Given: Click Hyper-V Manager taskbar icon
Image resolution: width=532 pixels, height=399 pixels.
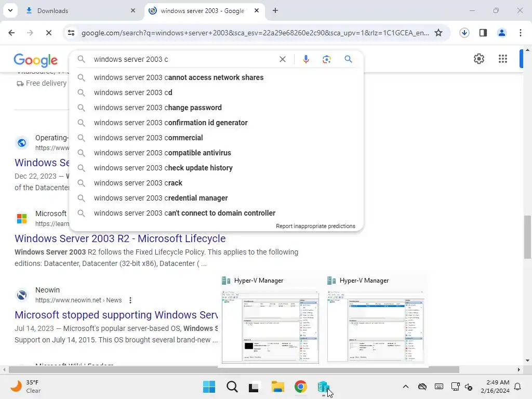Looking at the screenshot, I should pyautogui.click(x=323, y=387).
